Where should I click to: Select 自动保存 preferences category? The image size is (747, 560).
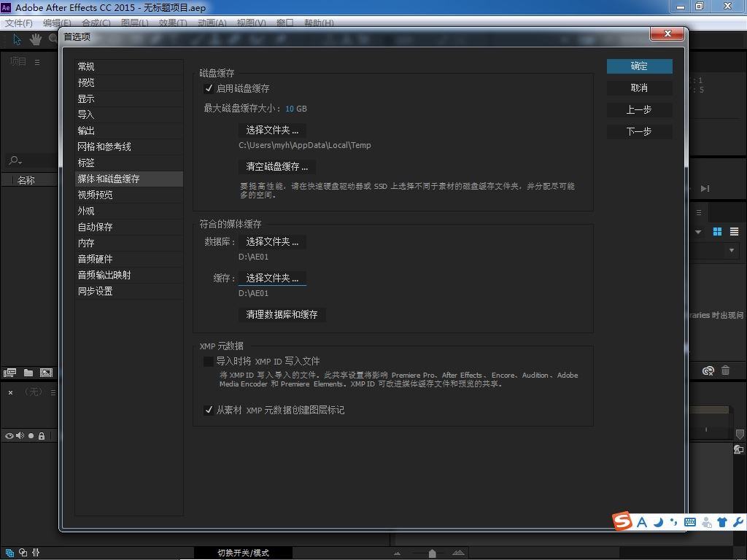[x=128, y=227]
